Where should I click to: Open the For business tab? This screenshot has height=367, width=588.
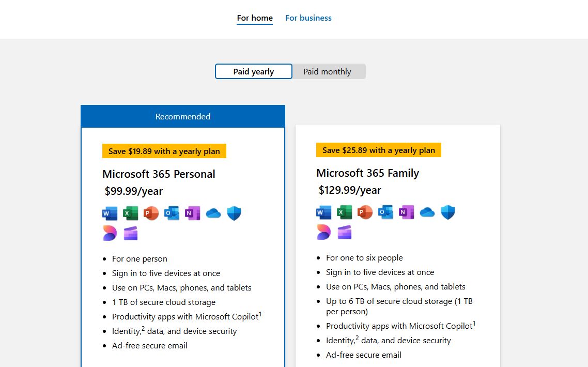(x=308, y=18)
